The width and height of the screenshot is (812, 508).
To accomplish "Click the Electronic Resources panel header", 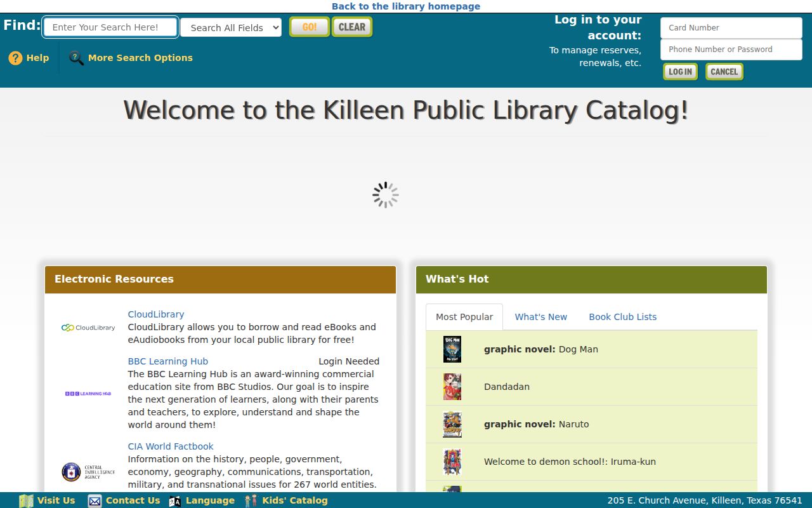I will pos(220,279).
